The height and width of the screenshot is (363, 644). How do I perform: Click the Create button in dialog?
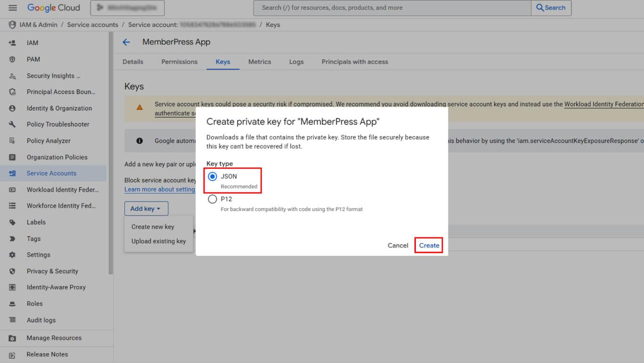coord(429,245)
